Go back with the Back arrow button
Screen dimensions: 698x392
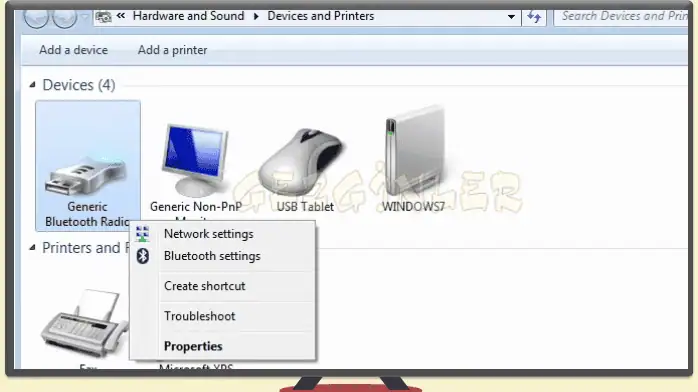click(36, 18)
